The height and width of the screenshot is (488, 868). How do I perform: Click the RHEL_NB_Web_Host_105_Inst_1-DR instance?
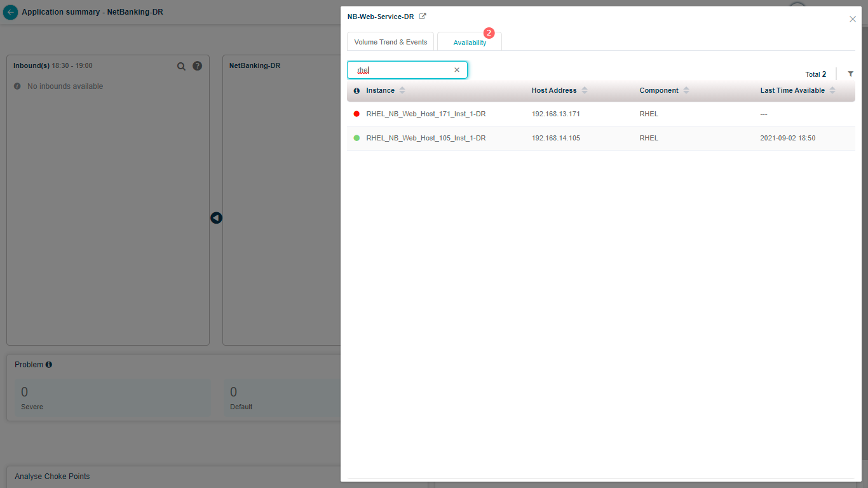coord(426,138)
